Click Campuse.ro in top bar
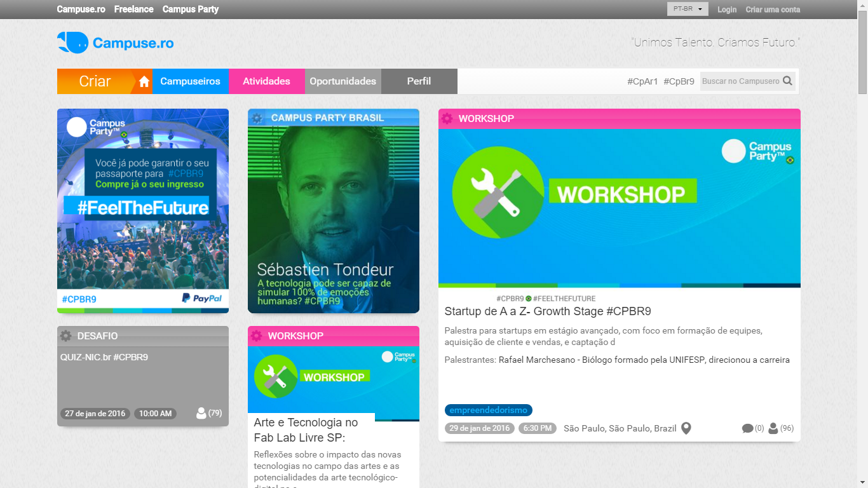Image resolution: width=868 pixels, height=488 pixels. coord(81,9)
